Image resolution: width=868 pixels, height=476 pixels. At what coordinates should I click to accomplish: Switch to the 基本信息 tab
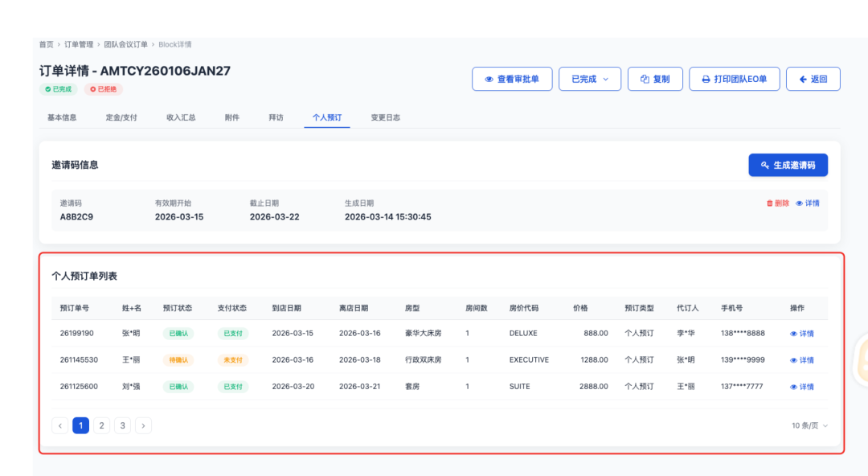[62, 117]
